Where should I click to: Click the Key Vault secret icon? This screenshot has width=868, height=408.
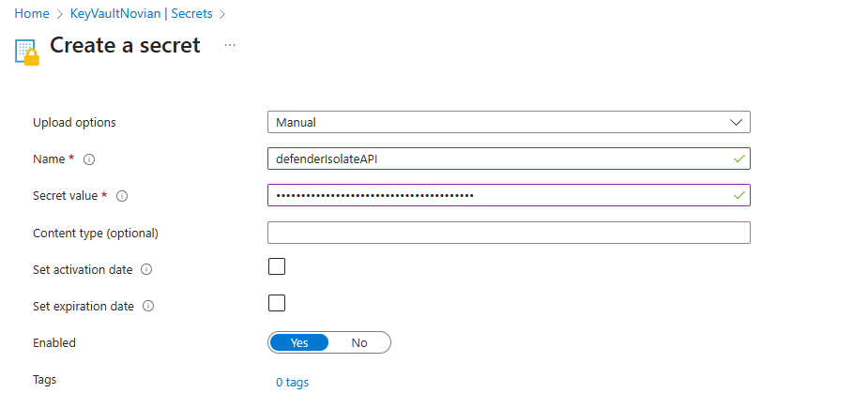[27, 52]
